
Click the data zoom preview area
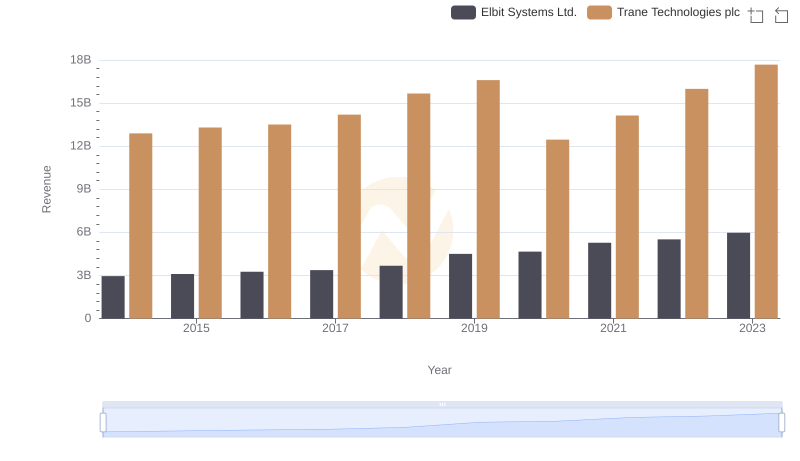(x=442, y=423)
